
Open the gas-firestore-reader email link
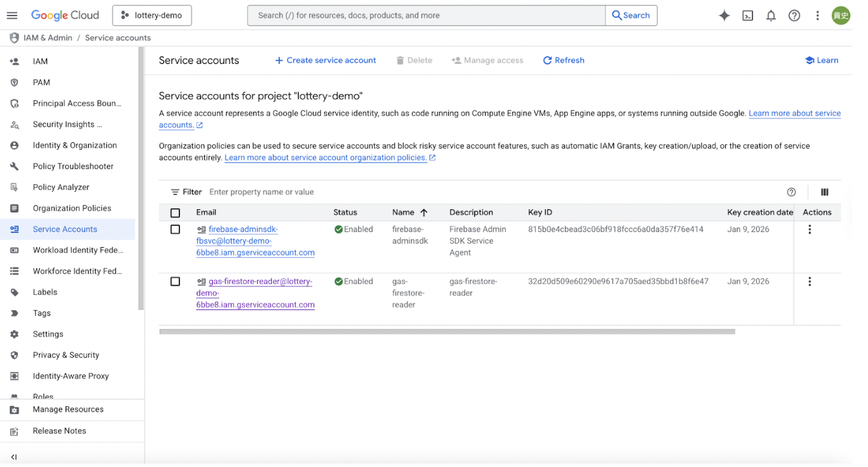255,293
